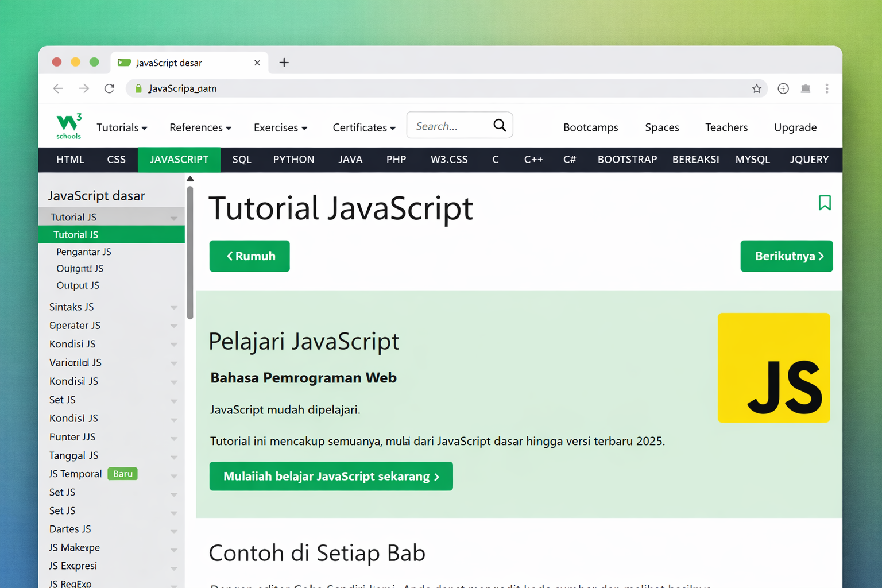The height and width of the screenshot is (588, 882).
Task: Select the JQUERY topic tab
Action: (x=809, y=160)
